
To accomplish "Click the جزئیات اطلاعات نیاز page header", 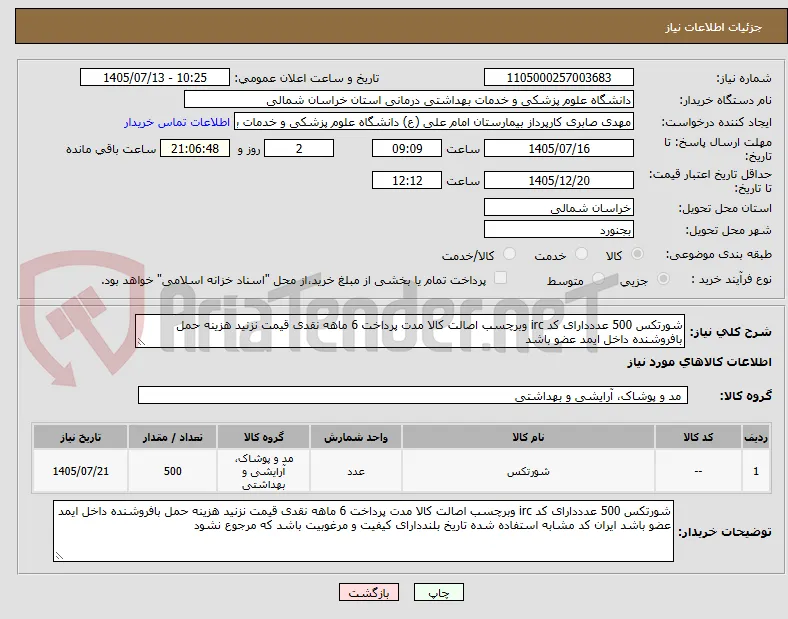I will tap(714, 27).
